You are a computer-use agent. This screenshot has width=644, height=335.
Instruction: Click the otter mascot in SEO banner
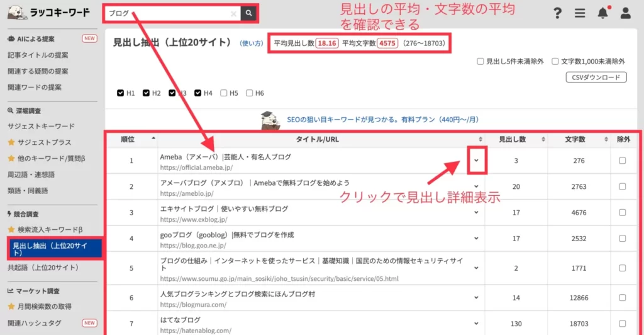coord(270,120)
